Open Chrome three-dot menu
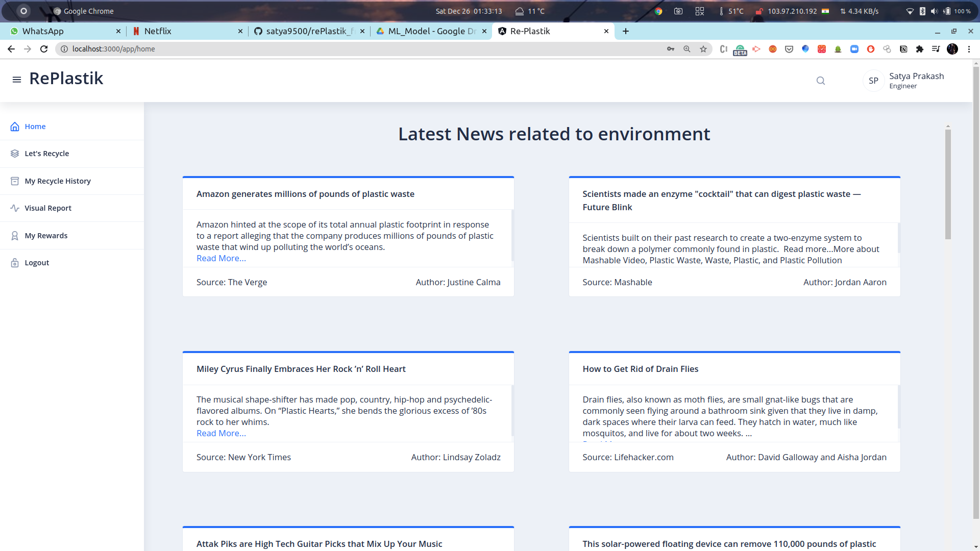The width and height of the screenshot is (980, 551). tap(969, 49)
